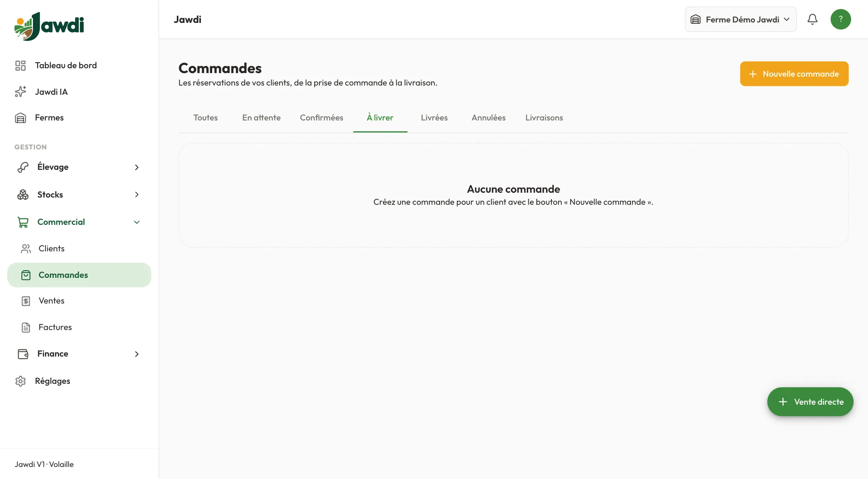Collapse the Commercial section chevron
This screenshot has width=868, height=479.
[x=137, y=222]
